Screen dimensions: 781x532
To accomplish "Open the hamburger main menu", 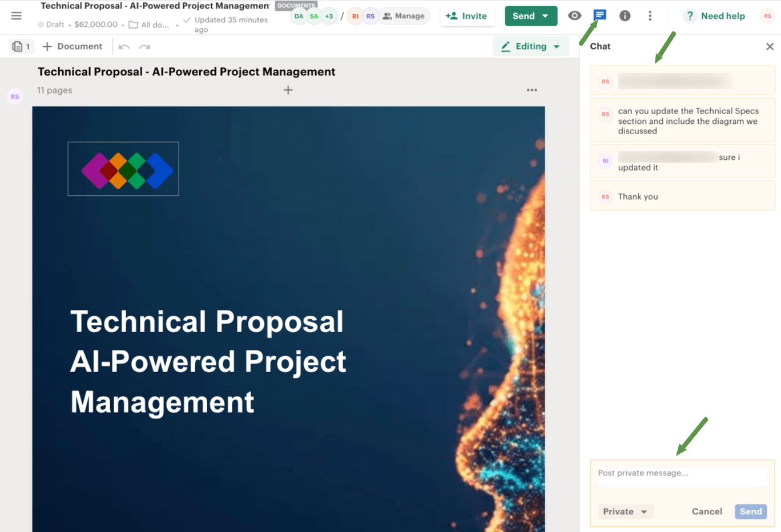I will tap(17, 16).
